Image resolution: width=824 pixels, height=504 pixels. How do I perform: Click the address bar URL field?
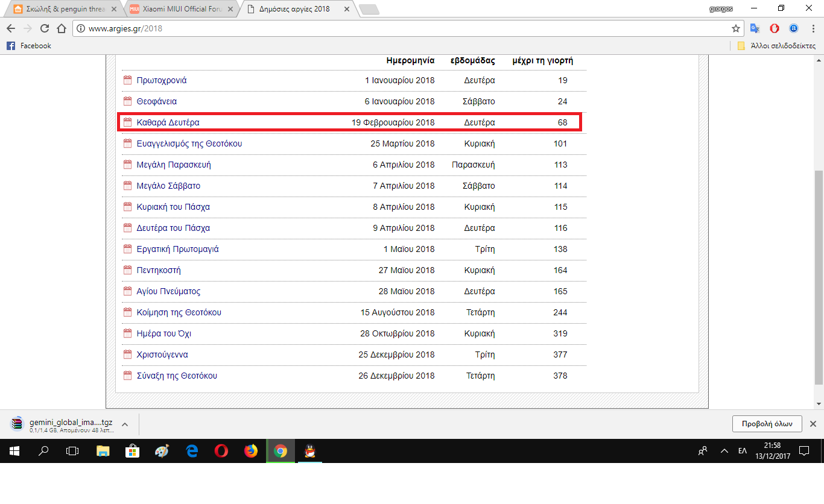[398, 28]
